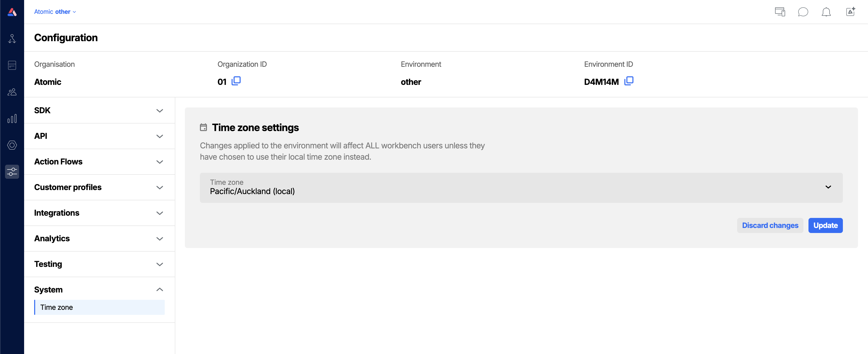The width and height of the screenshot is (868, 354).
Task: Select the customers icon in the sidebar
Action: tap(12, 92)
